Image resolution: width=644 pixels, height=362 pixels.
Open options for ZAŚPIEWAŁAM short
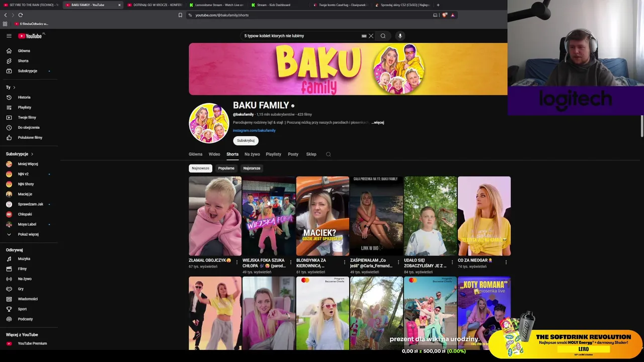398,262
